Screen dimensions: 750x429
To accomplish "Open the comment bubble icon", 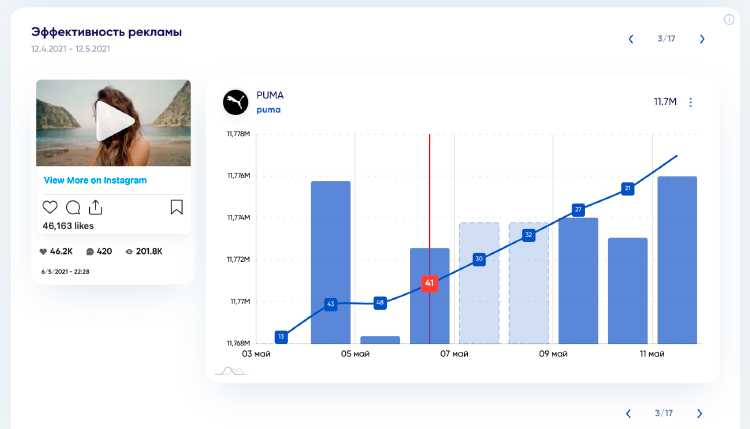I will tap(73, 208).
